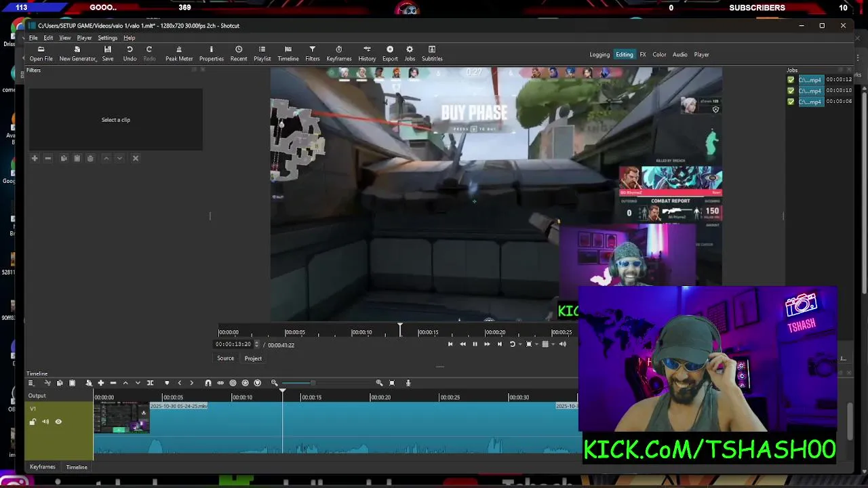Add a filter with the plus icon
868x488 pixels.
click(x=35, y=159)
